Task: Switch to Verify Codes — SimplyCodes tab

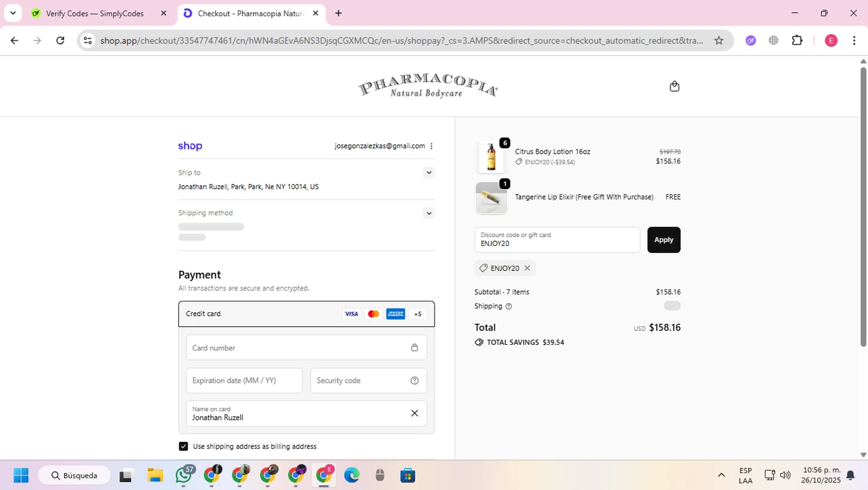Action: (x=95, y=13)
